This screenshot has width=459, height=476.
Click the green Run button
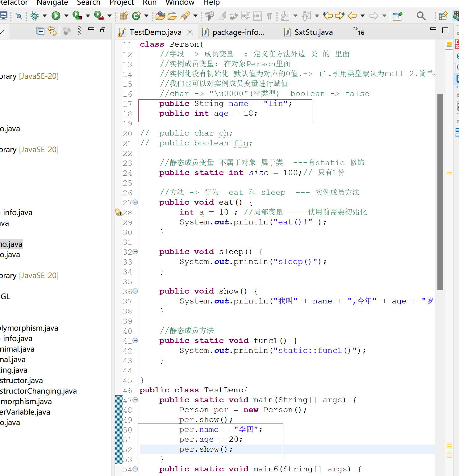(56, 16)
